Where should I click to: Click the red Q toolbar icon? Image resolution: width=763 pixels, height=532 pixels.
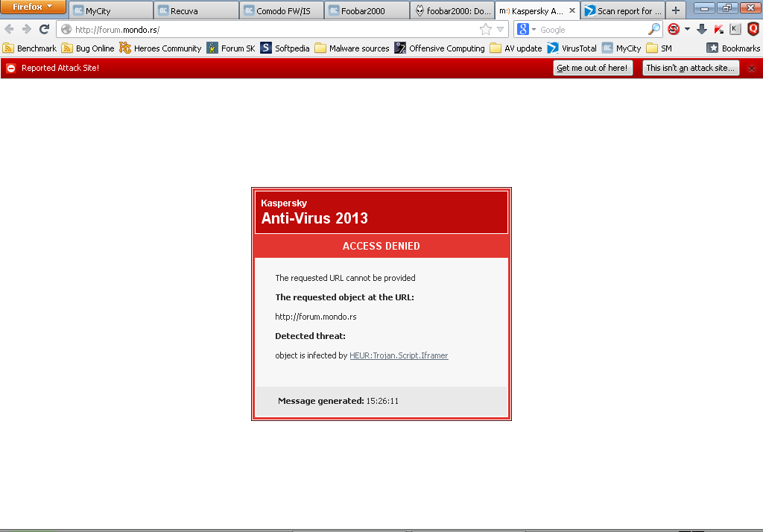coord(753,29)
